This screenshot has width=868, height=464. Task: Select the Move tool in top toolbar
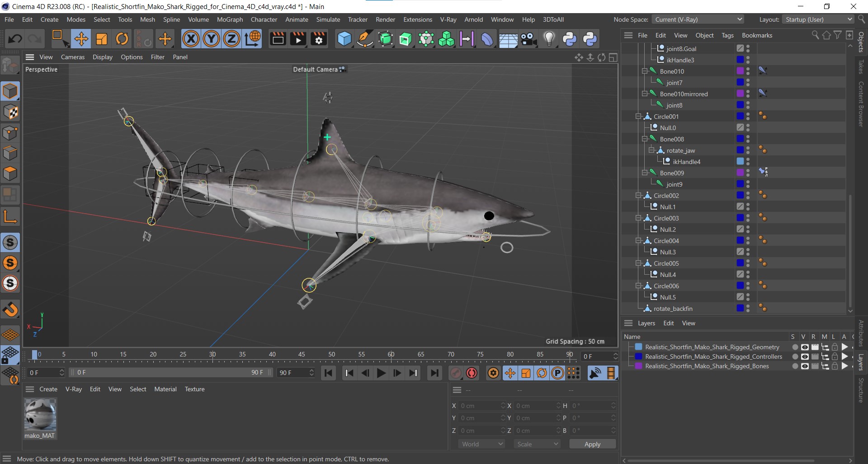[81, 39]
